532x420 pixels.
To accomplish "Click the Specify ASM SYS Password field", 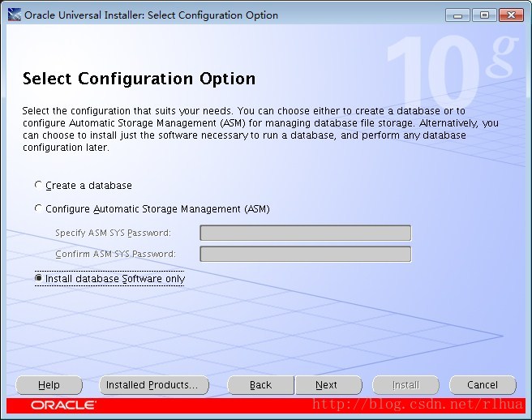I will (x=306, y=233).
